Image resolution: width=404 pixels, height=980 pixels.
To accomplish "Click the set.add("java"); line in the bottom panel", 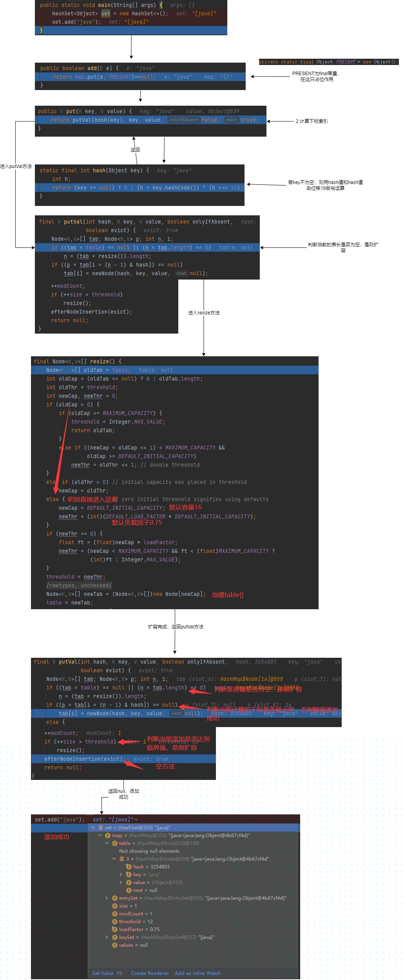I will pos(60,819).
